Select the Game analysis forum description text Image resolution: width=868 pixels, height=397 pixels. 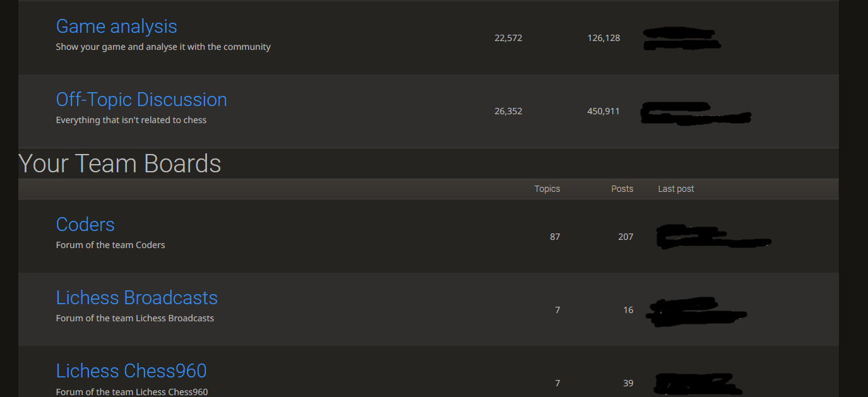pos(163,47)
